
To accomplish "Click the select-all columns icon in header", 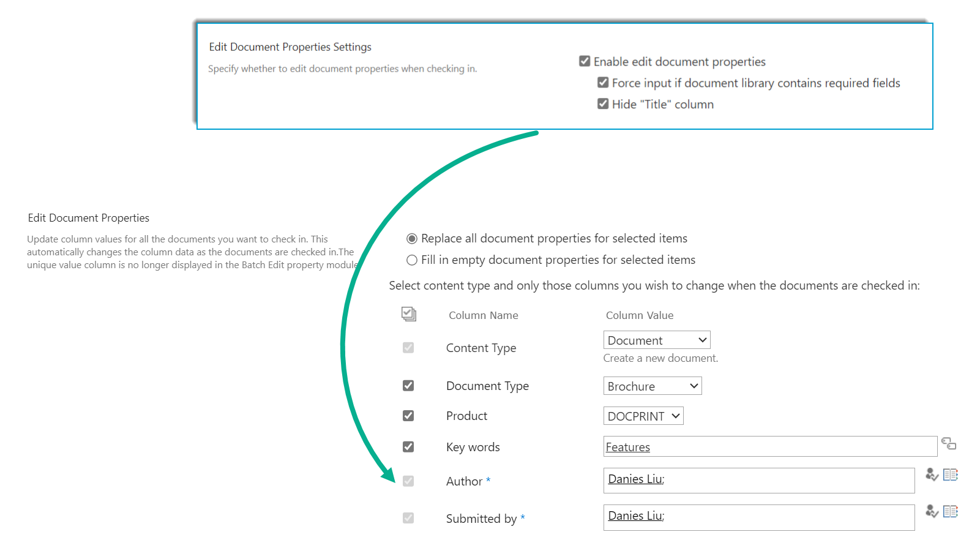I will click(409, 314).
